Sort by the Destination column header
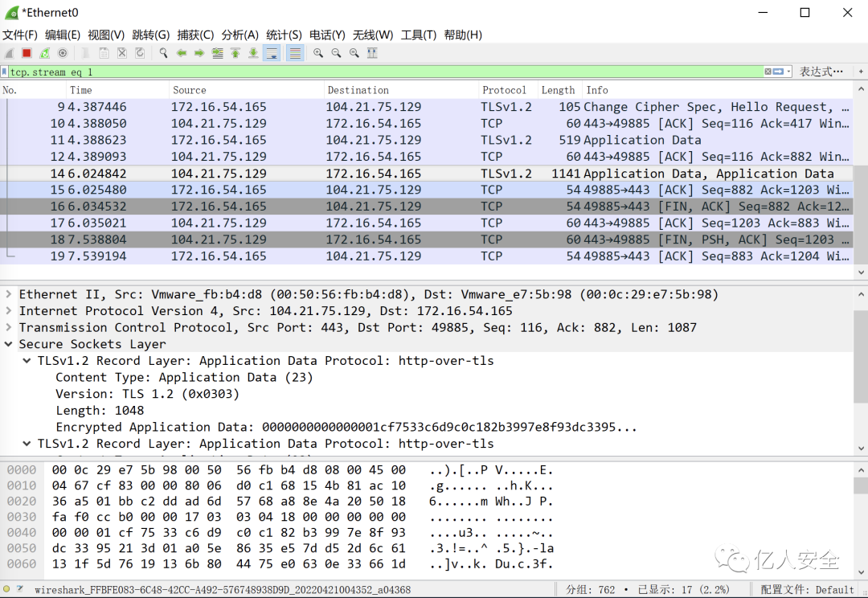The image size is (868, 598). click(x=401, y=90)
